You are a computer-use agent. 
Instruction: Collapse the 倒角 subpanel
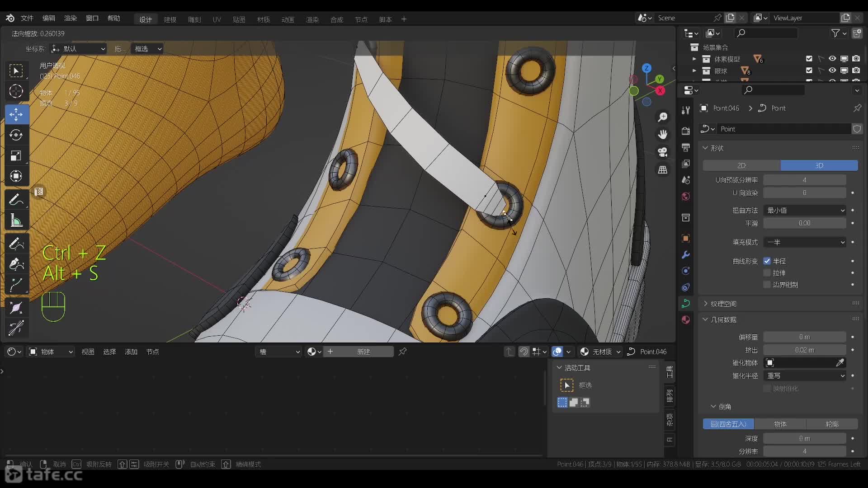(713, 406)
